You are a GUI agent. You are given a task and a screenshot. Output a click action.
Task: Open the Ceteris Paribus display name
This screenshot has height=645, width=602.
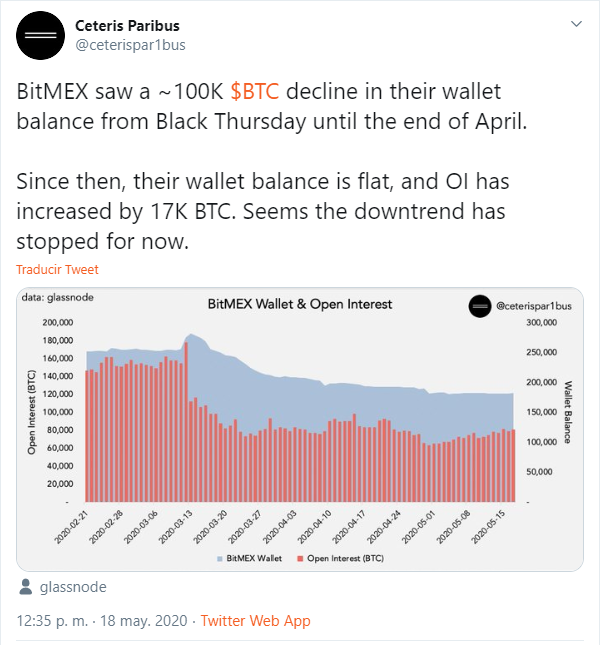pyautogui.click(x=127, y=26)
